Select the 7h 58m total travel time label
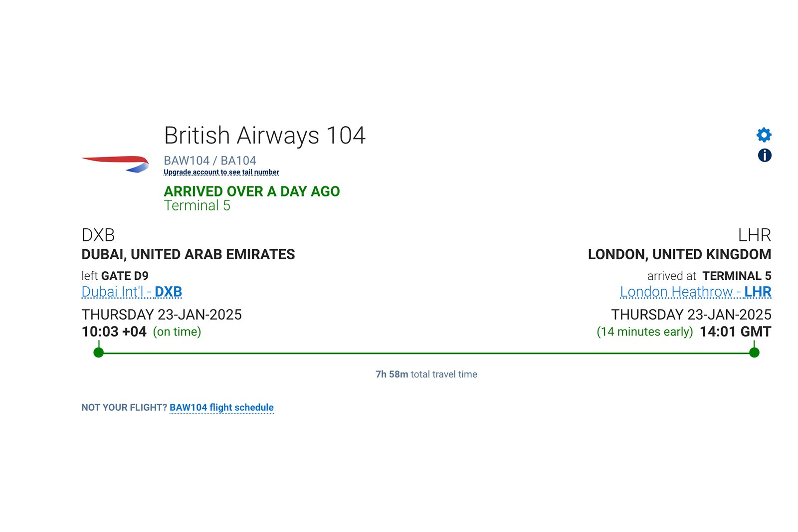The width and height of the screenshot is (798, 532). (426, 374)
